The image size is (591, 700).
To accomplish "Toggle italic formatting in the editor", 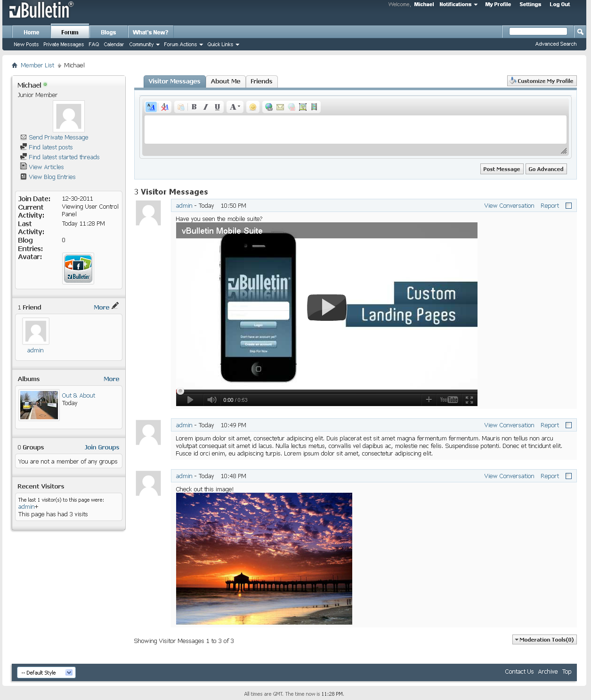I will pos(205,107).
